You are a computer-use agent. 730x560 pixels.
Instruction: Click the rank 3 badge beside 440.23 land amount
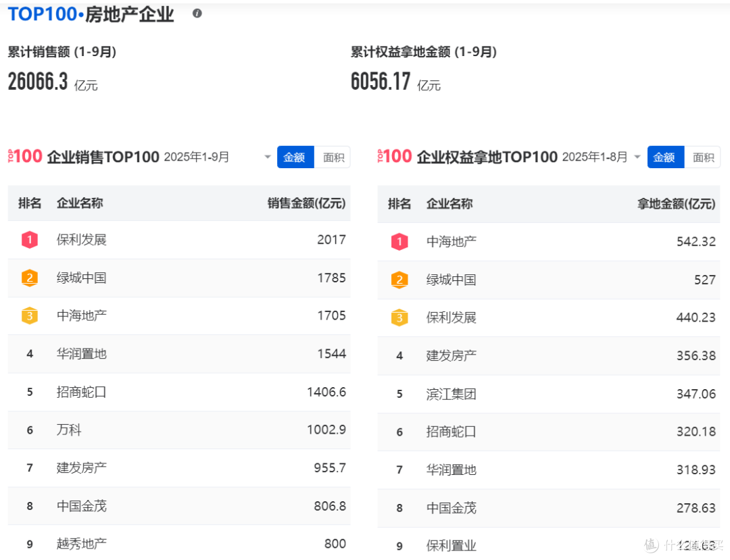coord(399,317)
